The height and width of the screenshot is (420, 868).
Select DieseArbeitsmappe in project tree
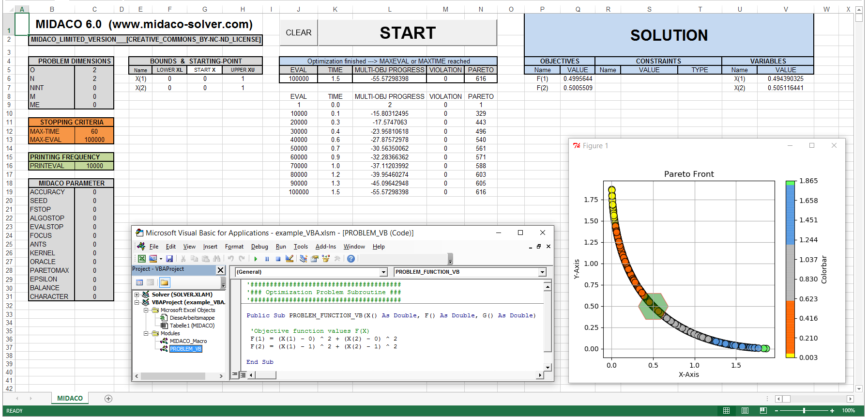point(192,318)
